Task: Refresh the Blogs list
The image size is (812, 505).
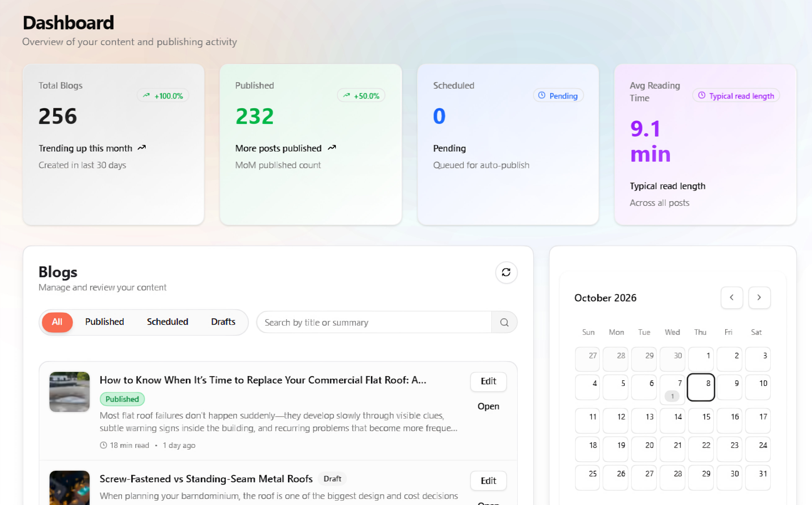Action: [506, 272]
